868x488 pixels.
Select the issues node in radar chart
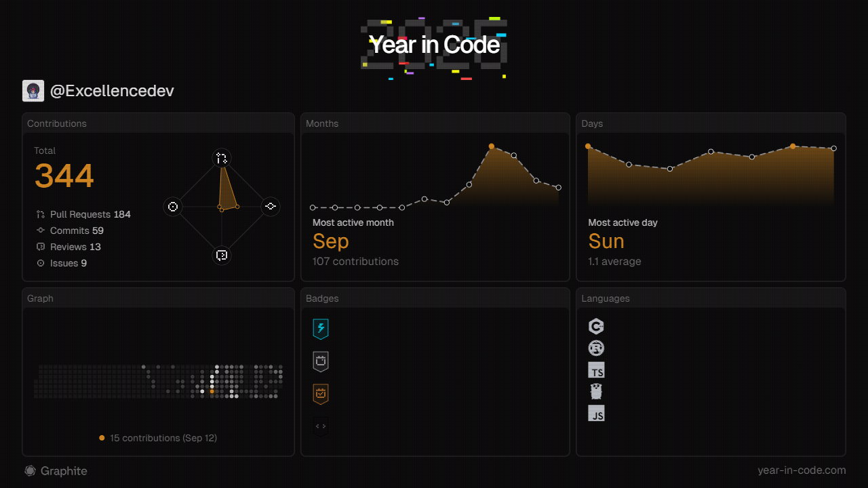coord(173,207)
